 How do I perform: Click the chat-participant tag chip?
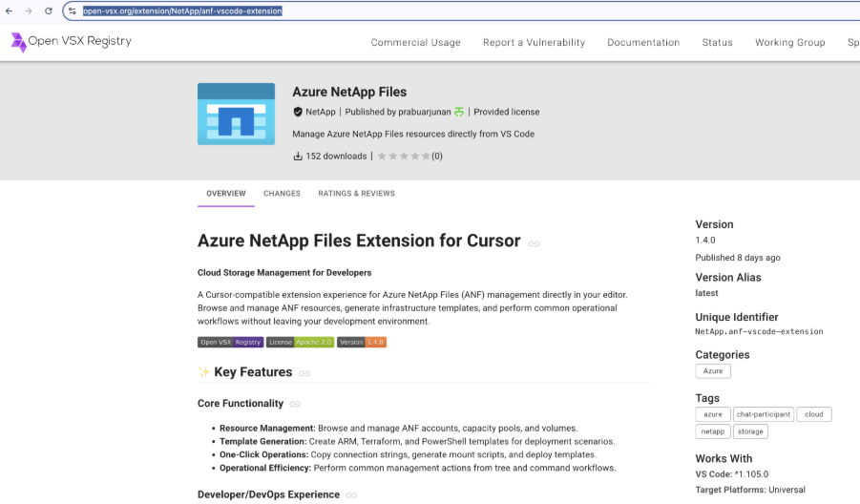tap(764, 414)
